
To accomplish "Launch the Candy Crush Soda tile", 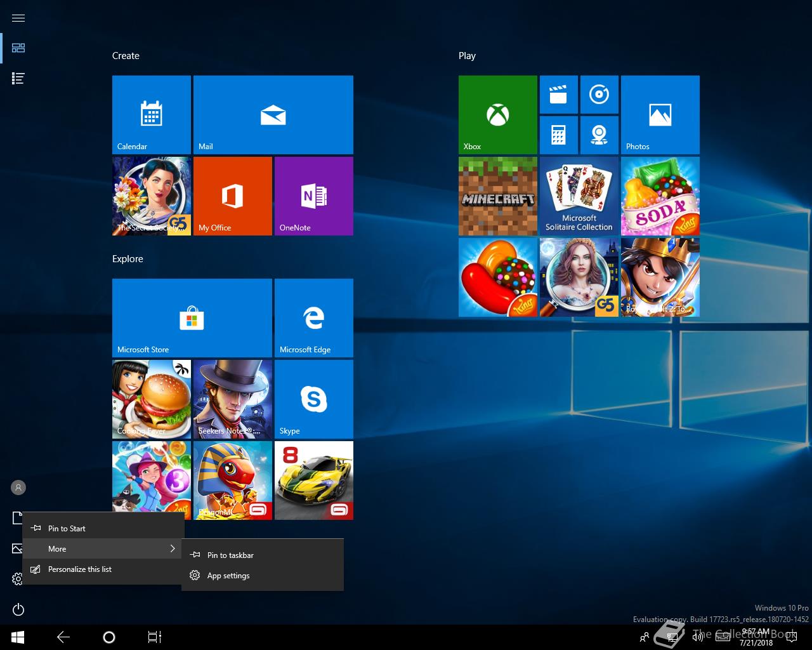I will pos(660,196).
